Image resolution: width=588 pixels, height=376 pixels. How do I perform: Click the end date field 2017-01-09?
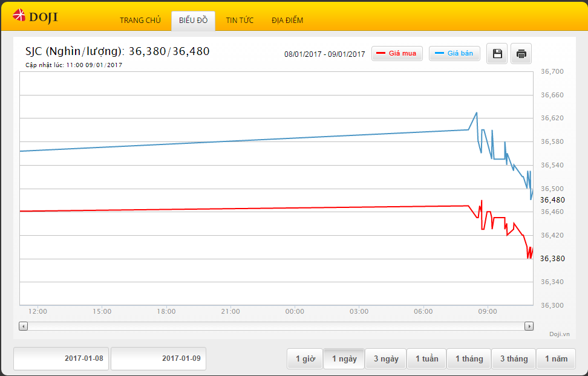(x=158, y=358)
